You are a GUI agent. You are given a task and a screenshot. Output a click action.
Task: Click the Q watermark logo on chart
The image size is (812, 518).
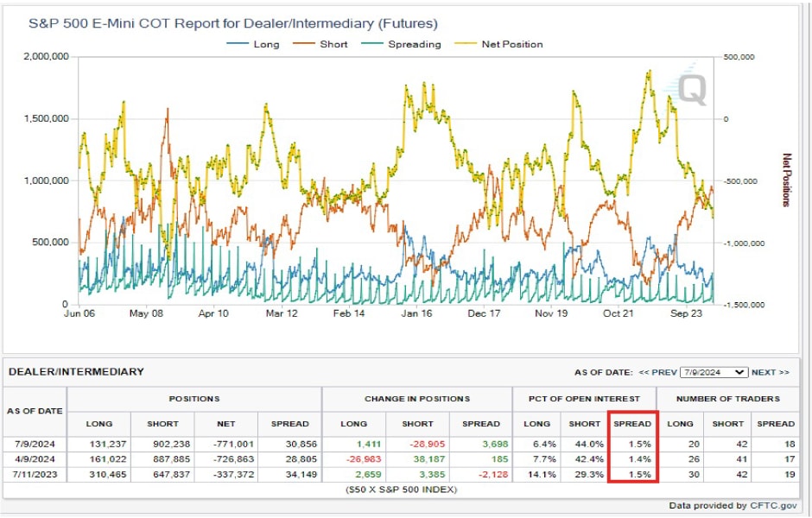(691, 87)
